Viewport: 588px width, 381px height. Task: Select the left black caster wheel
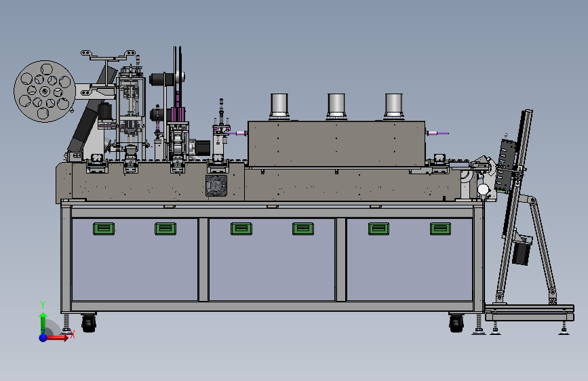pos(89,323)
